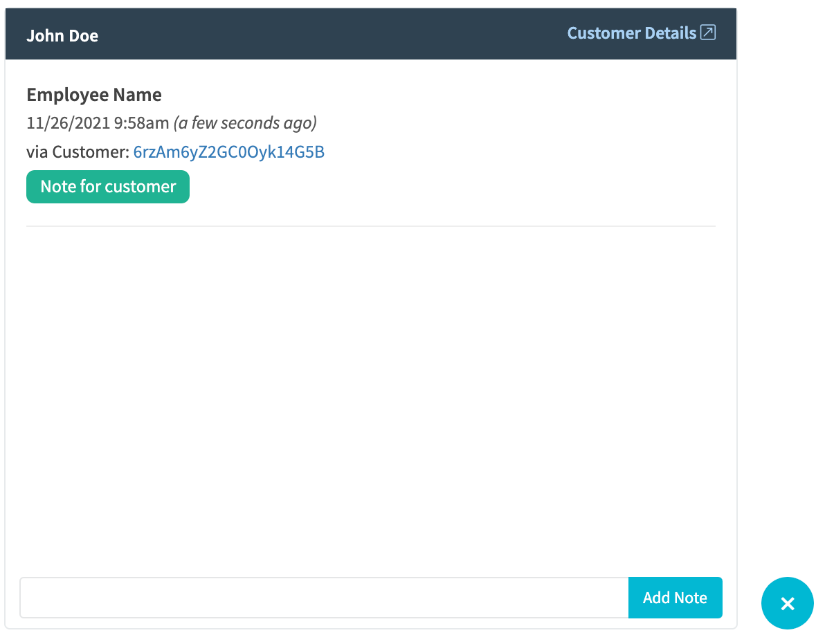Image resolution: width=825 pixels, height=644 pixels.
Task: Click the dark header bar background
Action: [x=332, y=34]
